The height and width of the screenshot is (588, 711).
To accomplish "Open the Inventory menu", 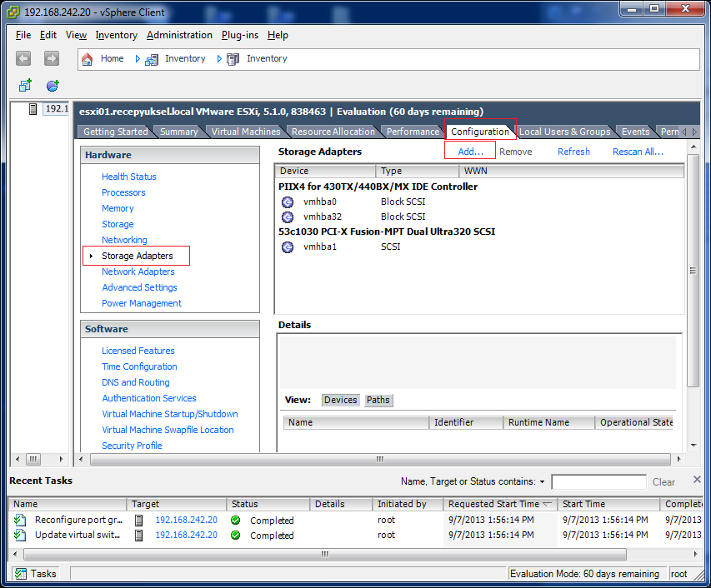I will 117,35.
